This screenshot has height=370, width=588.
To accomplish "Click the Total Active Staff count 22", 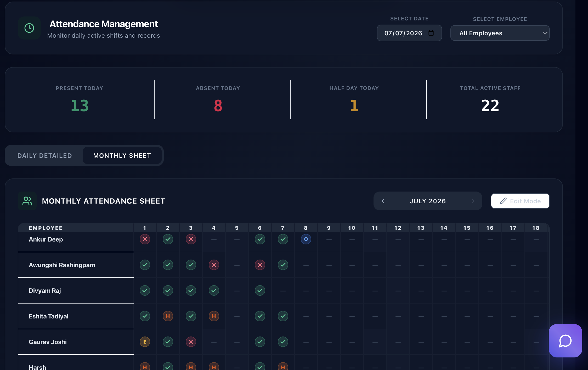I will [490, 106].
